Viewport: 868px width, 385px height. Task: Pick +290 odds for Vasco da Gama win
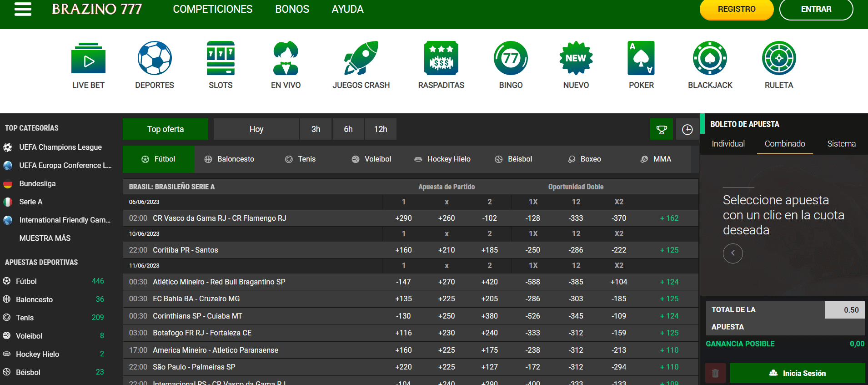pyautogui.click(x=403, y=218)
